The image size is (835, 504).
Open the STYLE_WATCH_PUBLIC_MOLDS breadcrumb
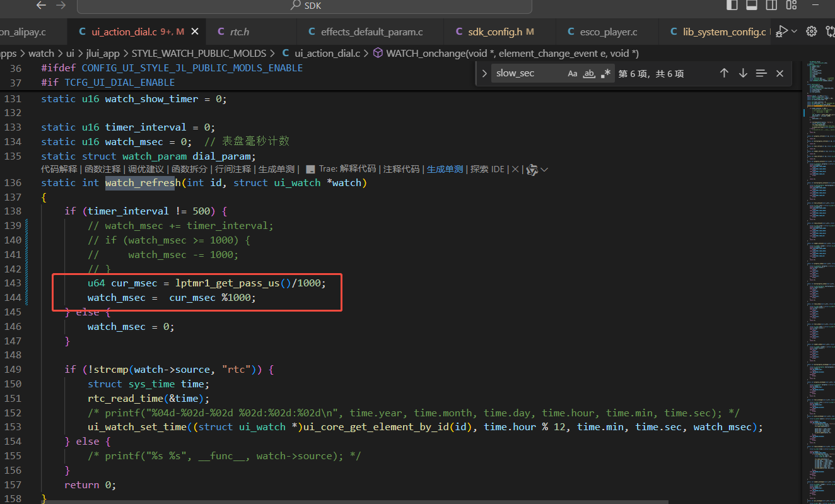pyautogui.click(x=199, y=54)
